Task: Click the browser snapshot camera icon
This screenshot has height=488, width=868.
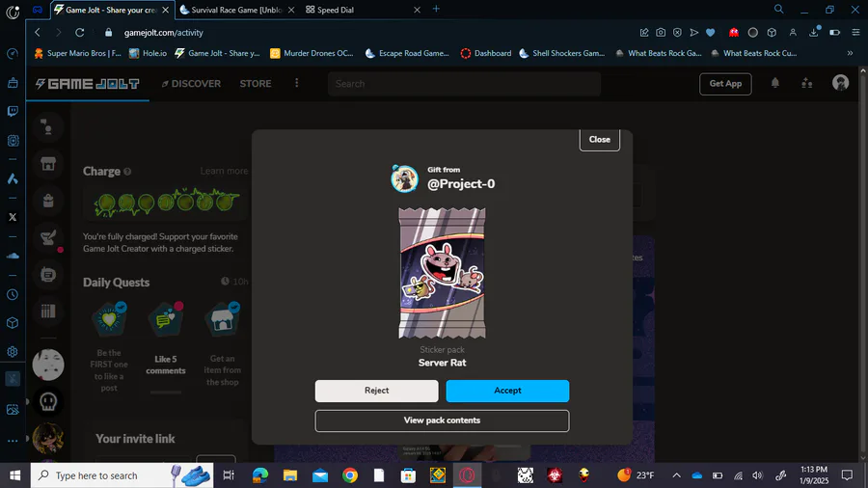Action: click(x=661, y=33)
